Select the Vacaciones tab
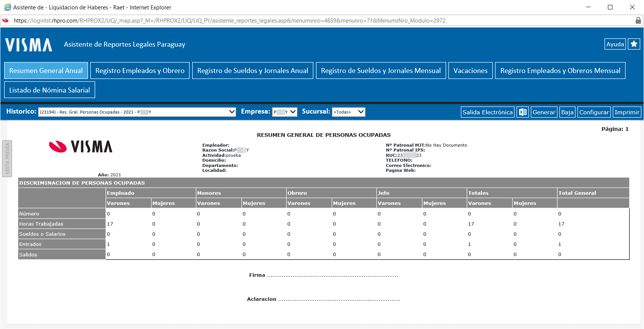Screen dimensions: 644x329 point(471,70)
